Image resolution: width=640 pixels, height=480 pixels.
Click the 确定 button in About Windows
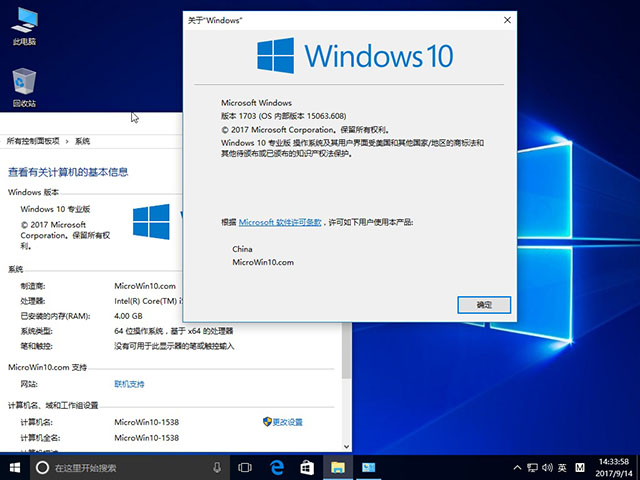click(484, 305)
